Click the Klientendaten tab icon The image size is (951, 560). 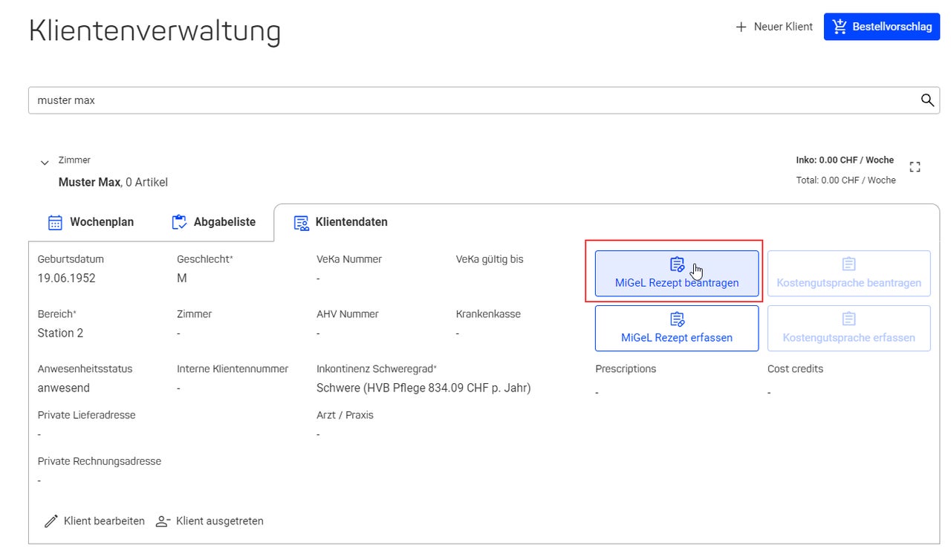(301, 223)
